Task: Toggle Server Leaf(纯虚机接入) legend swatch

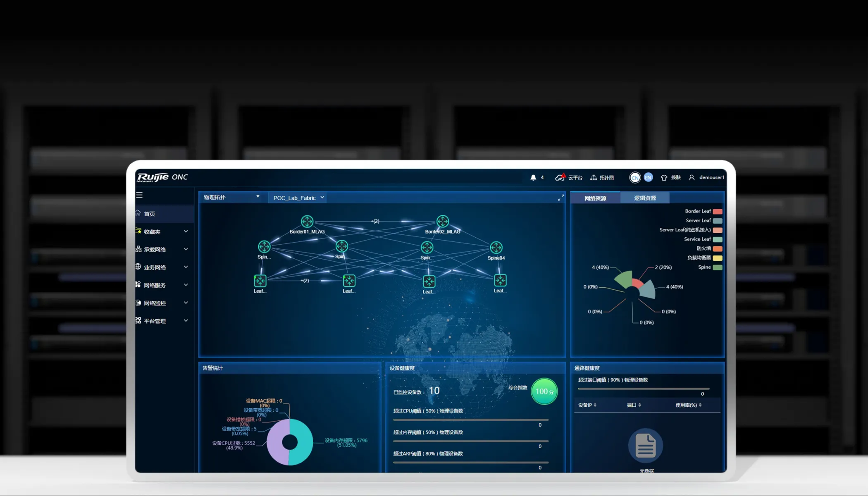Action: [x=718, y=230]
